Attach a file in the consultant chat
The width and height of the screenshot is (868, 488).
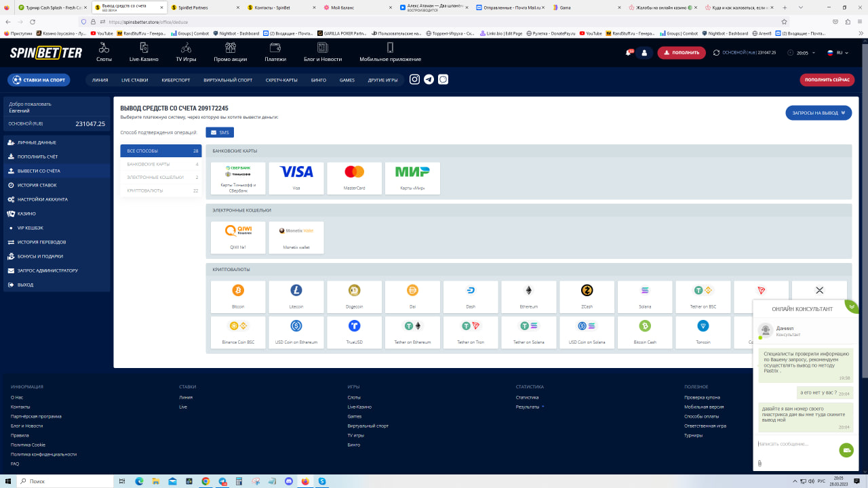coord(759,464)
